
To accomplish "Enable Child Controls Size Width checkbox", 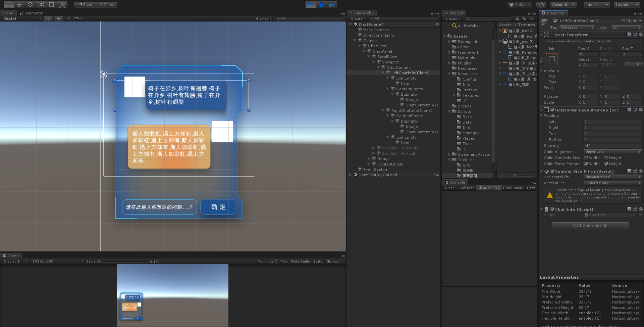I will (586, 158).
